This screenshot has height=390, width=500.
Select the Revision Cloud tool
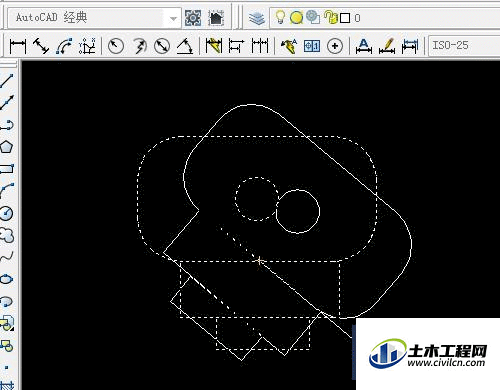pyautogui.click(x=7, y=235)
